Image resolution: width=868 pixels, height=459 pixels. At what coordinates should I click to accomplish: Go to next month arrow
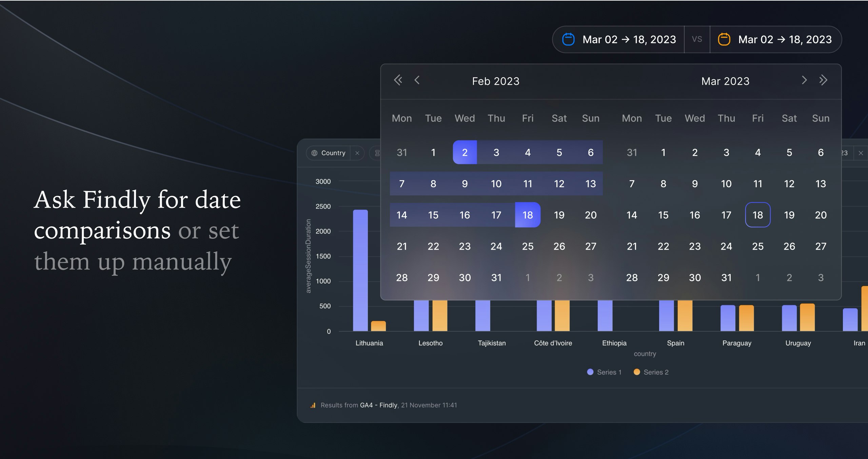[804, 80]
